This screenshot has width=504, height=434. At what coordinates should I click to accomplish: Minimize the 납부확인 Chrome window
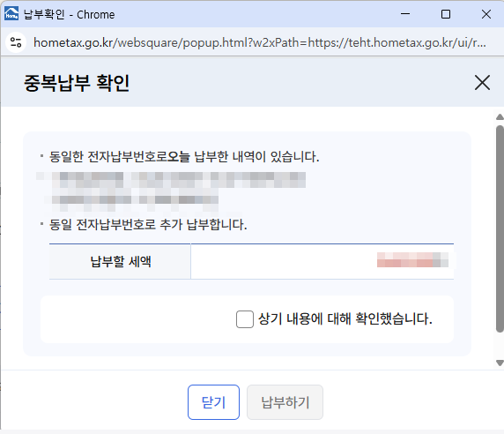405,14
